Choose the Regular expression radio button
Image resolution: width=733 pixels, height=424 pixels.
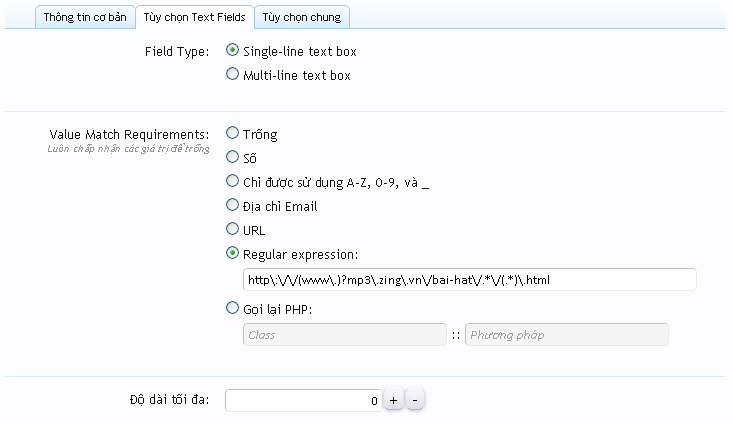(232, 253)
